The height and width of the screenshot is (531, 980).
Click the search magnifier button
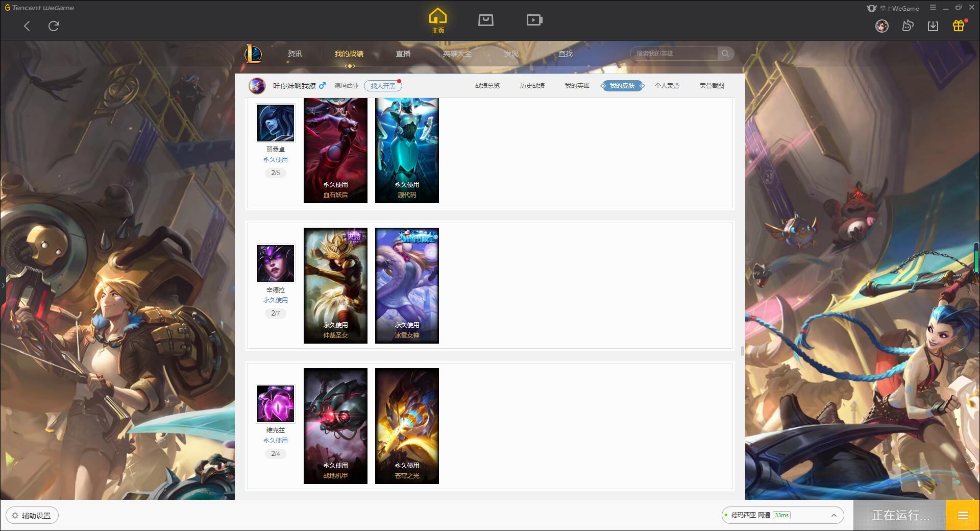click(725, 54)
